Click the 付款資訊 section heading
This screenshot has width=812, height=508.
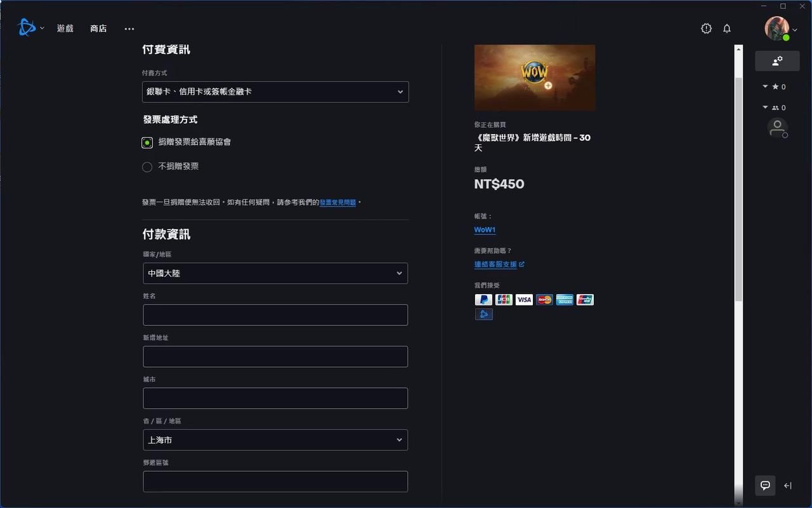(166, 234)
